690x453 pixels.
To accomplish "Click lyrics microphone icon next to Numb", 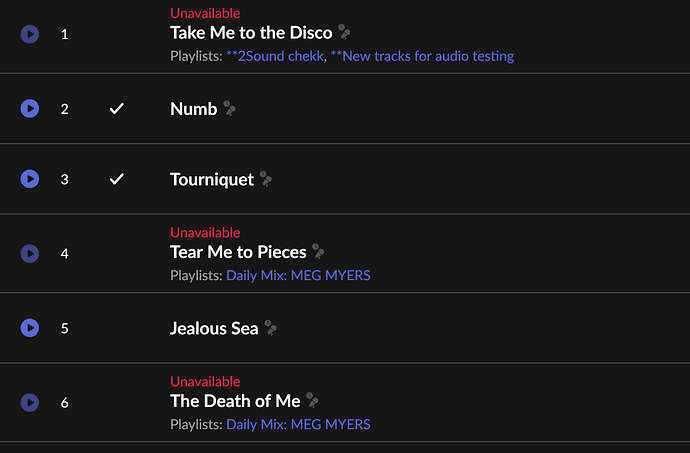I will point(229,108).
